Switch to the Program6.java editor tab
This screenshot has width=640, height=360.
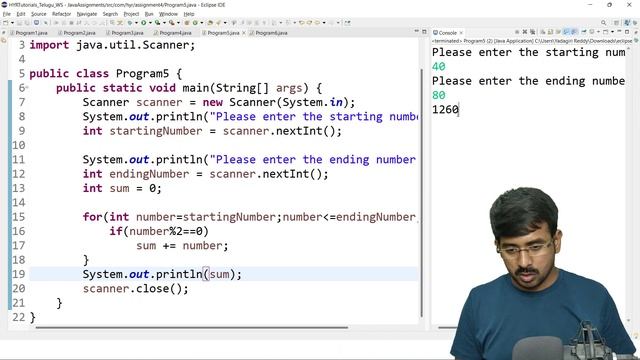[269, 33]
